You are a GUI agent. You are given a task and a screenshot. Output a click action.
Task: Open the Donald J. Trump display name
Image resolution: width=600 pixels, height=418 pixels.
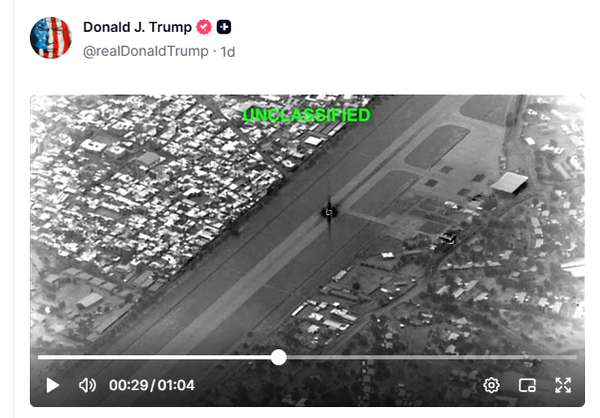137,27
